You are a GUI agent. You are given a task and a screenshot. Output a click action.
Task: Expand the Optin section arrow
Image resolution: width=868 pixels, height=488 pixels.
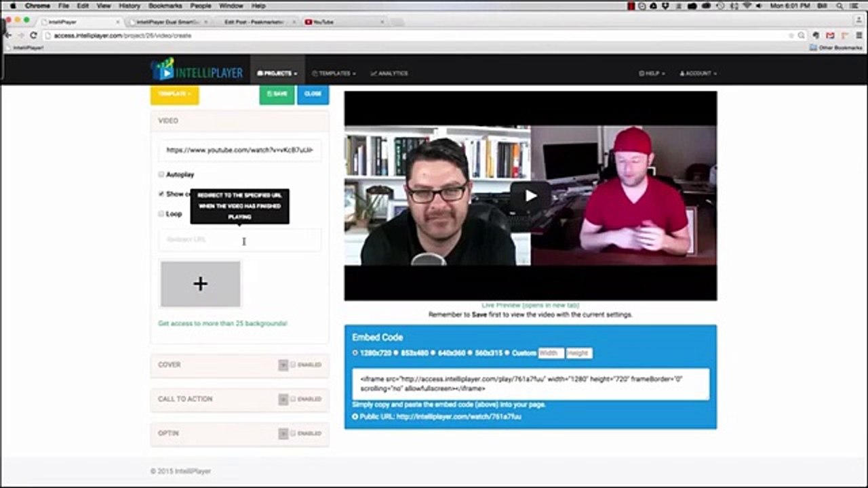coord(283,433)
